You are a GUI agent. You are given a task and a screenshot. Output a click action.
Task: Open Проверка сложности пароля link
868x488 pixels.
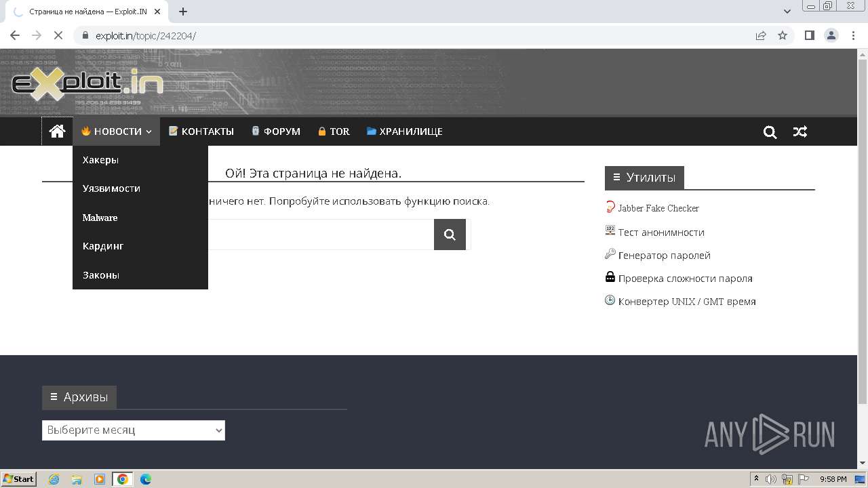pyautogui.click(x=685, y=279)
